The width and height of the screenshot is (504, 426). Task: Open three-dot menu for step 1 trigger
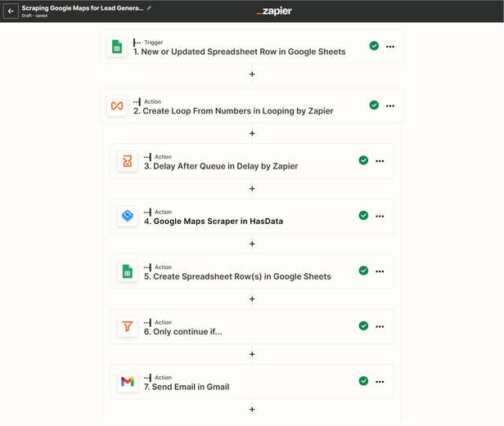390,47
